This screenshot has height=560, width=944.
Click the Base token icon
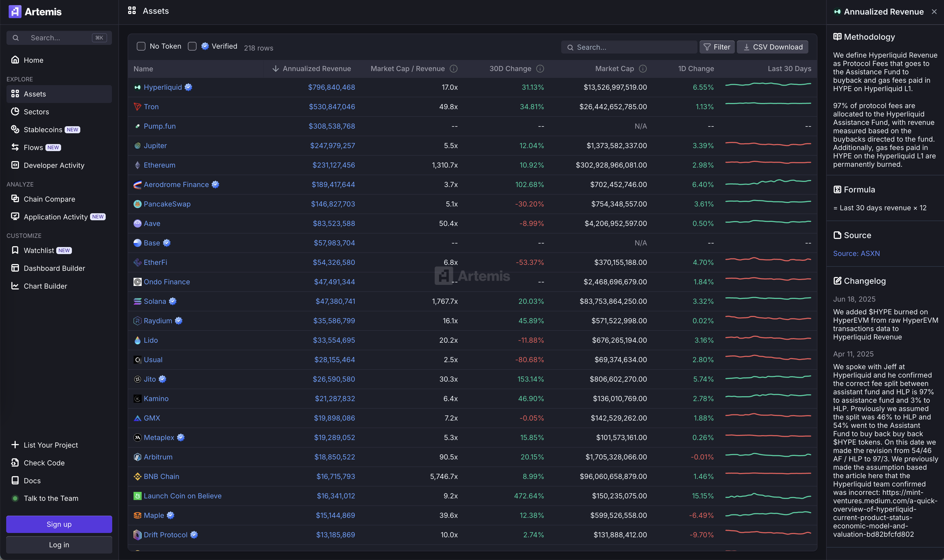tap(137, 243)
